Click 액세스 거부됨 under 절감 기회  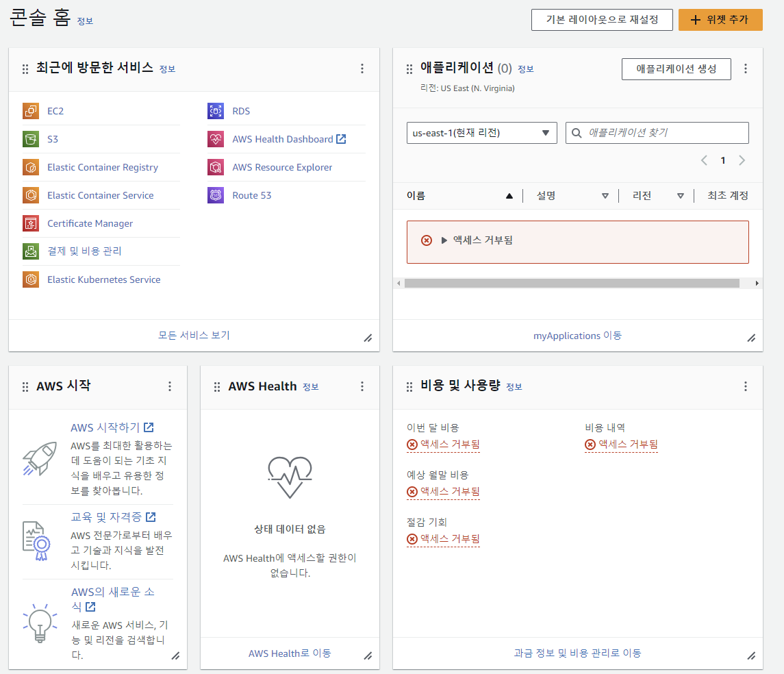point(443,539)
